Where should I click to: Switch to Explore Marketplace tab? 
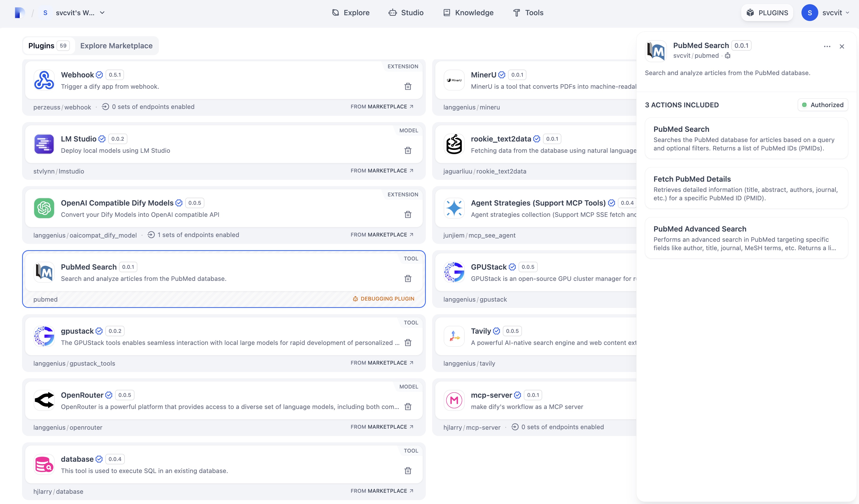point(116,46)
